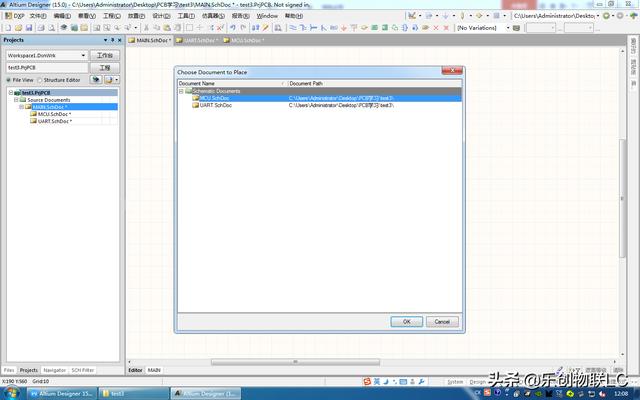Pin the Projects panel with pushpin icon
Image resolution: width=640 pixels, height=400 pixels.
pyautogui.click(x=113, y=40)
